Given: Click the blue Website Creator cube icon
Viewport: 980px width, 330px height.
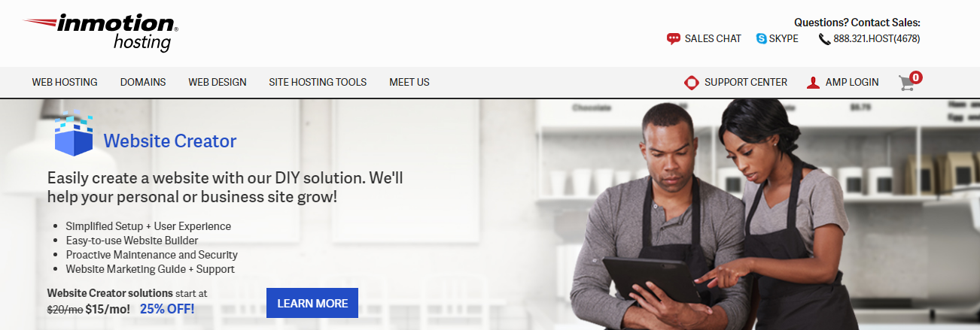Looking at the screenshot, I should (x=74, y=134).
